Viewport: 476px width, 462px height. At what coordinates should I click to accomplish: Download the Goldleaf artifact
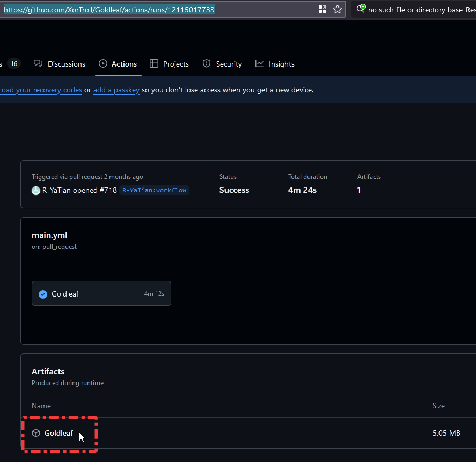tap(58, 433)
